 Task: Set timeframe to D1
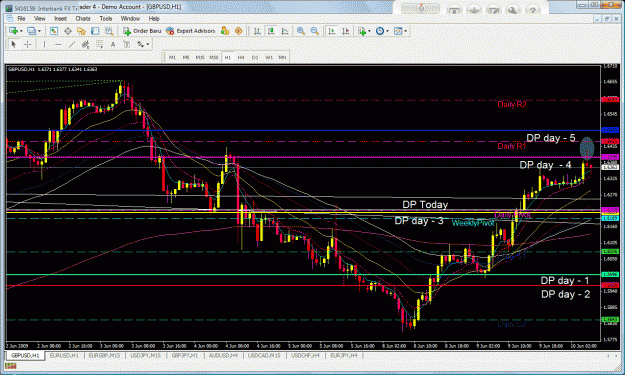255,57
